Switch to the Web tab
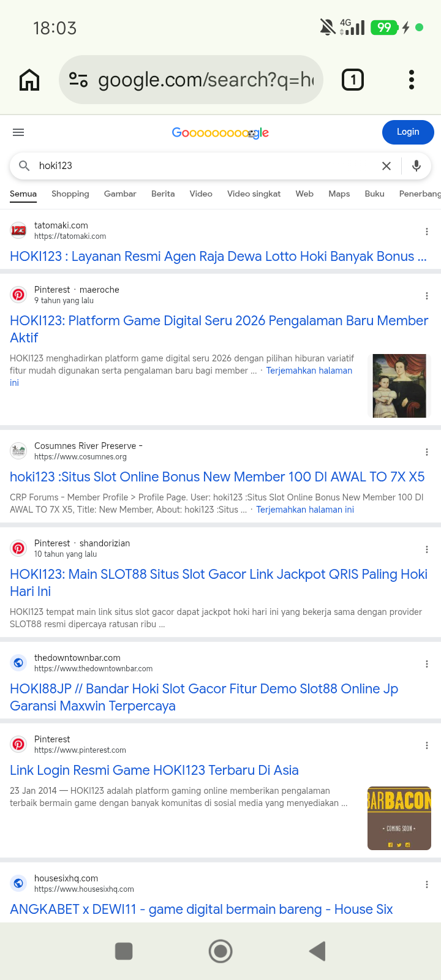The height and width of the screenshot is (980, 441). tap(304, 194)
